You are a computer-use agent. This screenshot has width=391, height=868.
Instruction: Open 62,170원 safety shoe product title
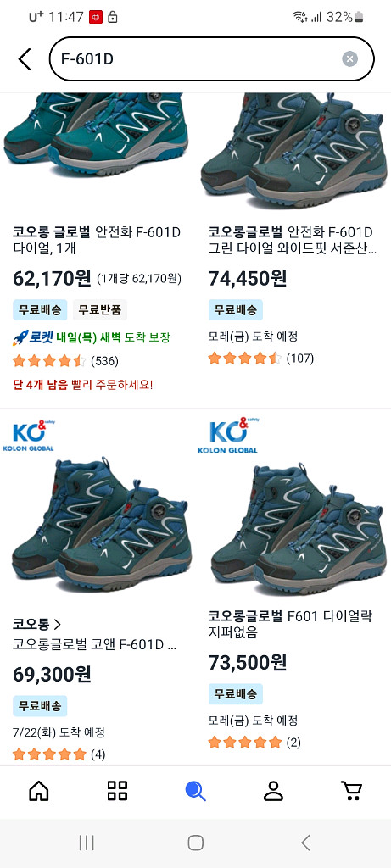(x=97, y=240)
